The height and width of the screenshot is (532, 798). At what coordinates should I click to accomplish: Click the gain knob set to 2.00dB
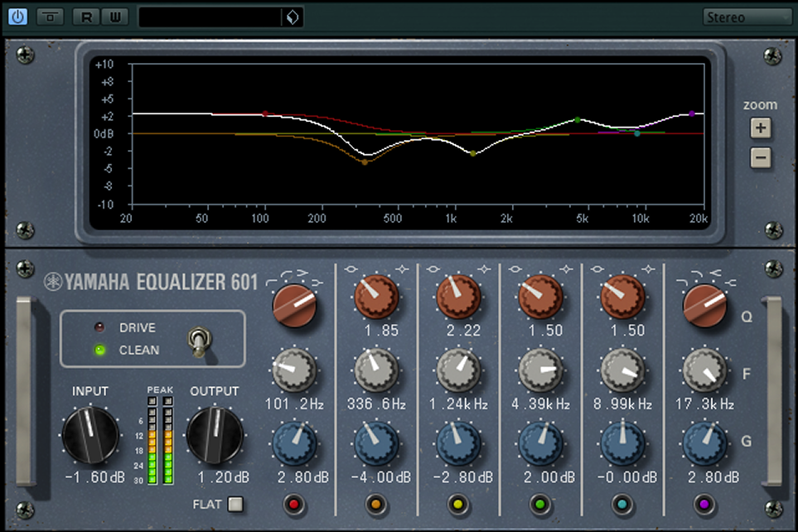click(540, 443)
